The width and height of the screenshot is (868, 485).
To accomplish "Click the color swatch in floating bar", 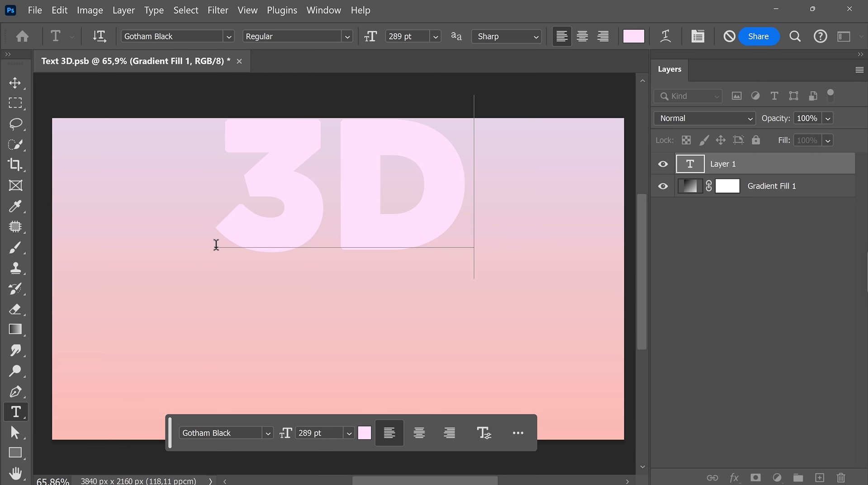I will click(x=365, y=433).
